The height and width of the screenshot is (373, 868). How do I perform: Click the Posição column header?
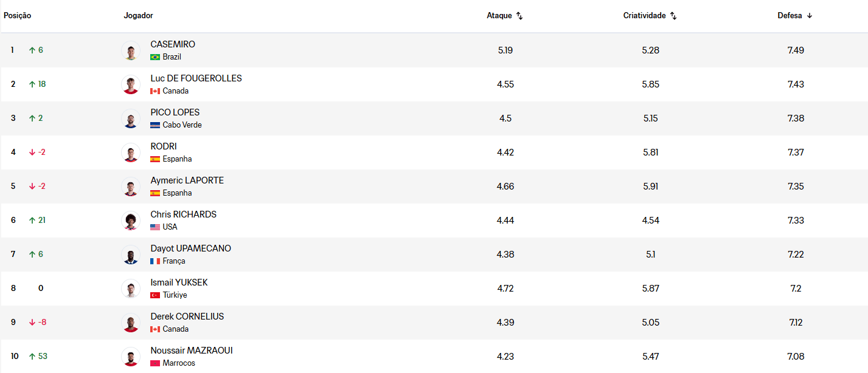click(x=18, y=16)
